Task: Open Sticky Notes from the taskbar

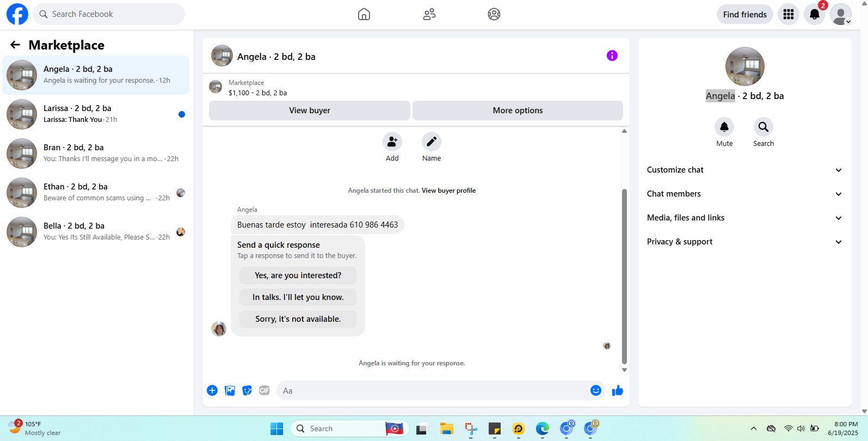Action: (495, 429)
